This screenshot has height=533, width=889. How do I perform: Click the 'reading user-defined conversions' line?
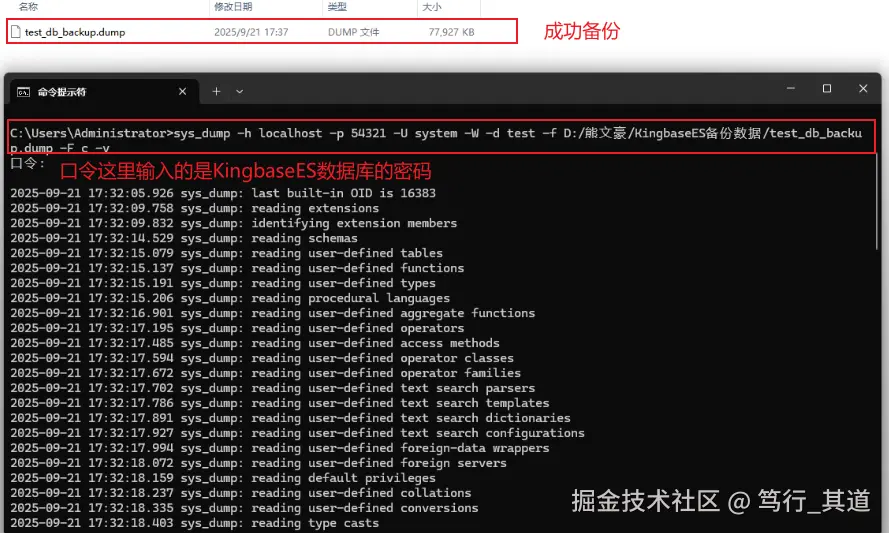pos(244,508)
